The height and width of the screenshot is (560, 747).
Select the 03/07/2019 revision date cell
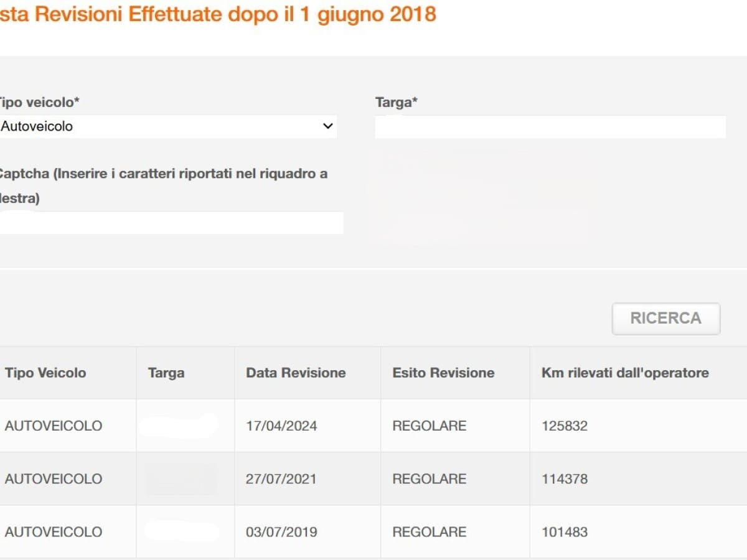281,532
